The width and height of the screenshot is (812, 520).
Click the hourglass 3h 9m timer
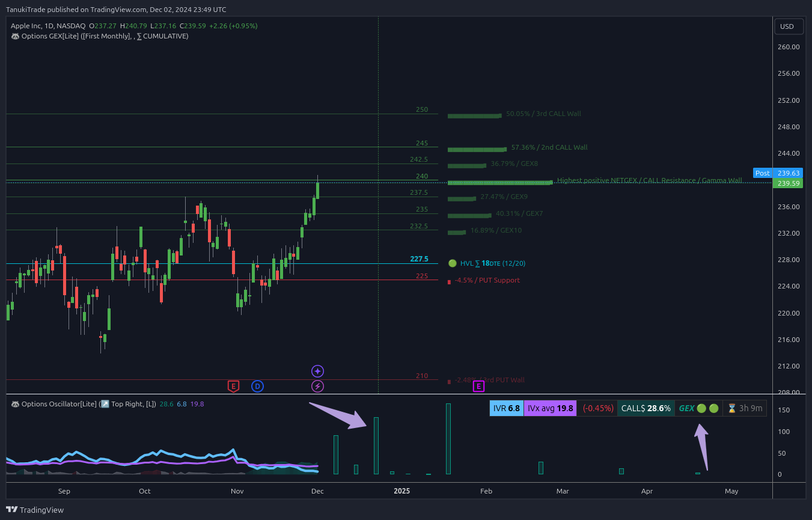click(x=745, y=408)
